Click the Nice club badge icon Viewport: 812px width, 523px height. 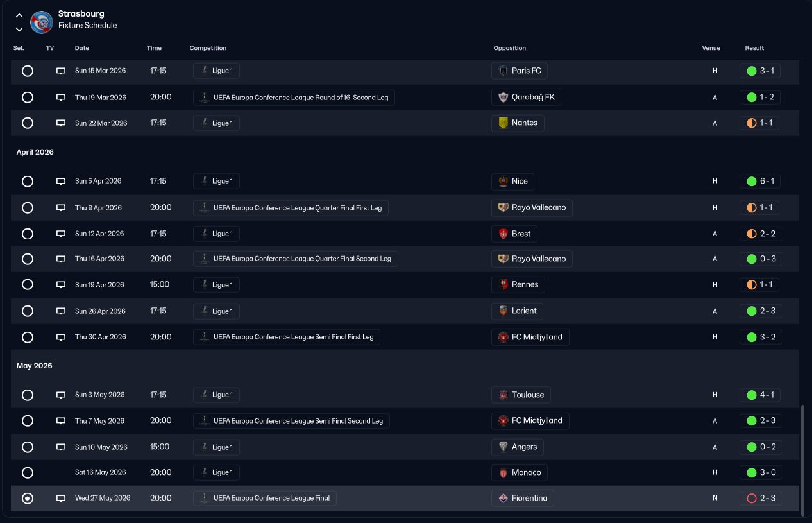(503, 182)
